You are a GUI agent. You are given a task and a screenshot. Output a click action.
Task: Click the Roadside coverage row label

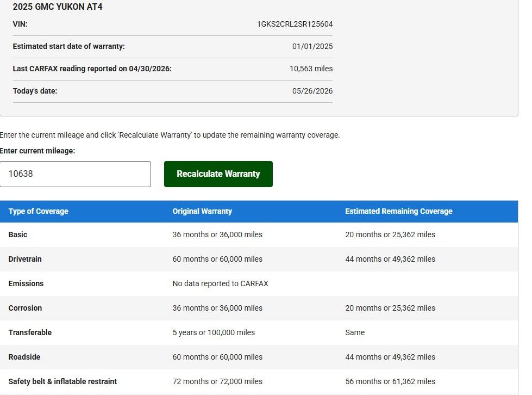tap(24, 357)
